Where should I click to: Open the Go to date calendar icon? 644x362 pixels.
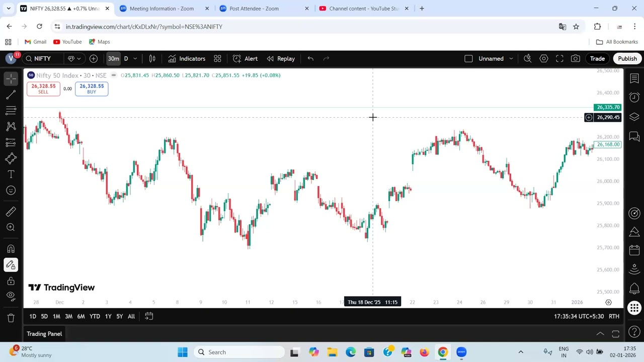149,316
